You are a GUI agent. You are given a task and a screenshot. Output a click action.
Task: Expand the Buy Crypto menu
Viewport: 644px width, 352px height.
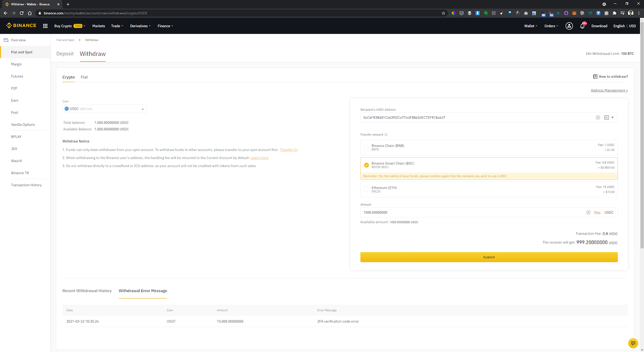(70, 26)
